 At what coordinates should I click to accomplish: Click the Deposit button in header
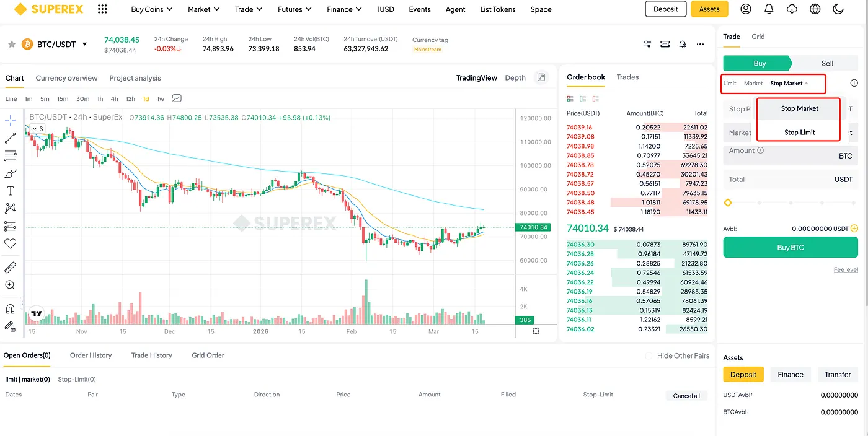coord(665,9)
